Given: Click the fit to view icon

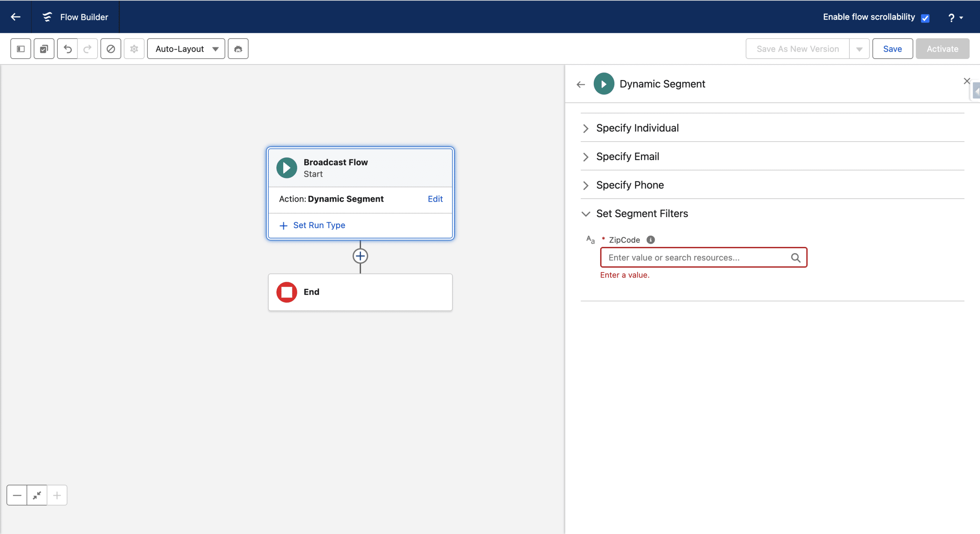Looking at the screenshot, I should tap(37, 495).
